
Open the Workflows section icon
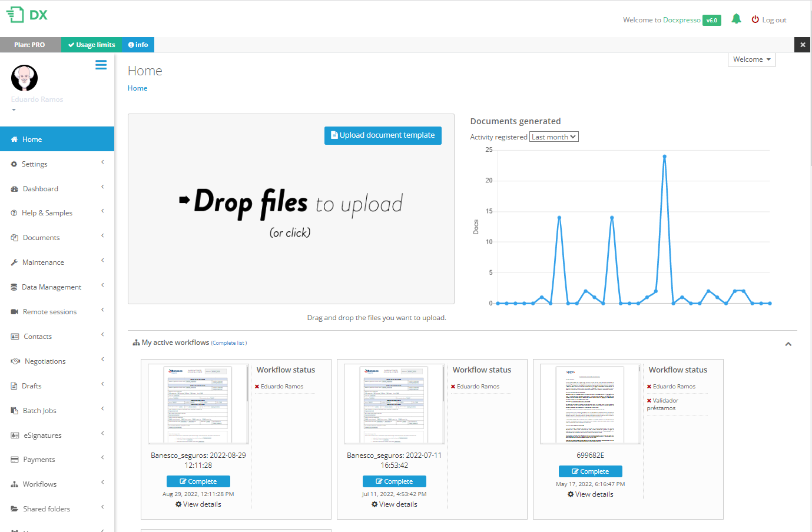click(14, 484)
